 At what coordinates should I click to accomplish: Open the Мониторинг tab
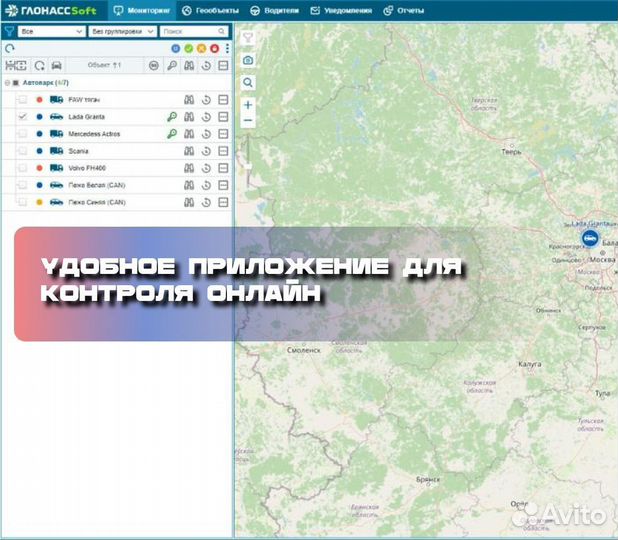click(x=142, y=11)
